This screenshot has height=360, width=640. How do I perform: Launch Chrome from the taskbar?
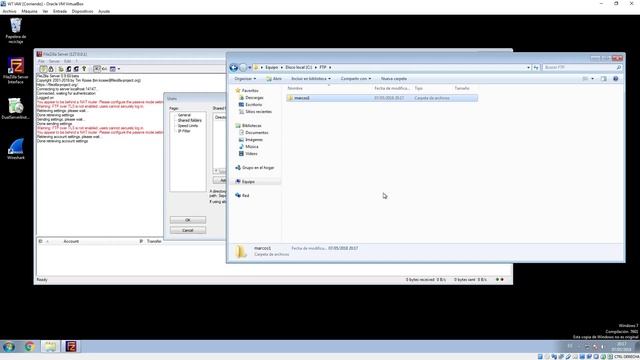point(29,347)
